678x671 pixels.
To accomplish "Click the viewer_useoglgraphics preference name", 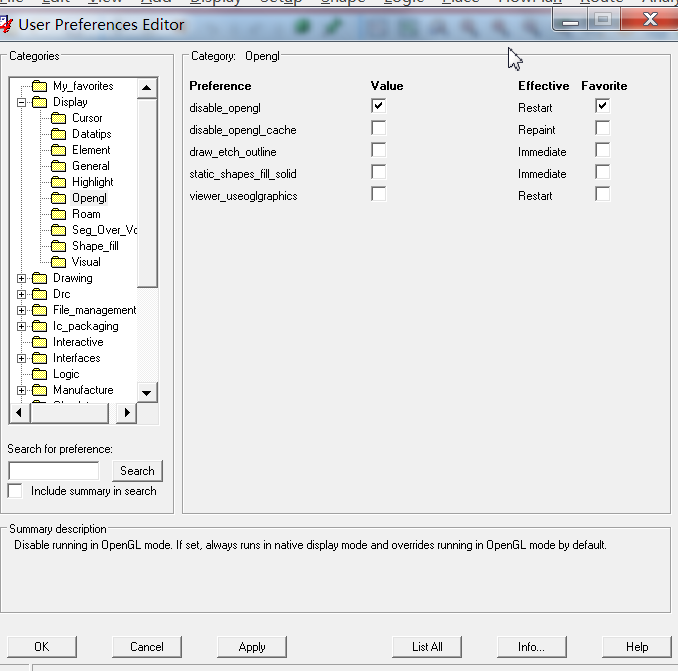I will pyautogui.click(x=243, y=196).
